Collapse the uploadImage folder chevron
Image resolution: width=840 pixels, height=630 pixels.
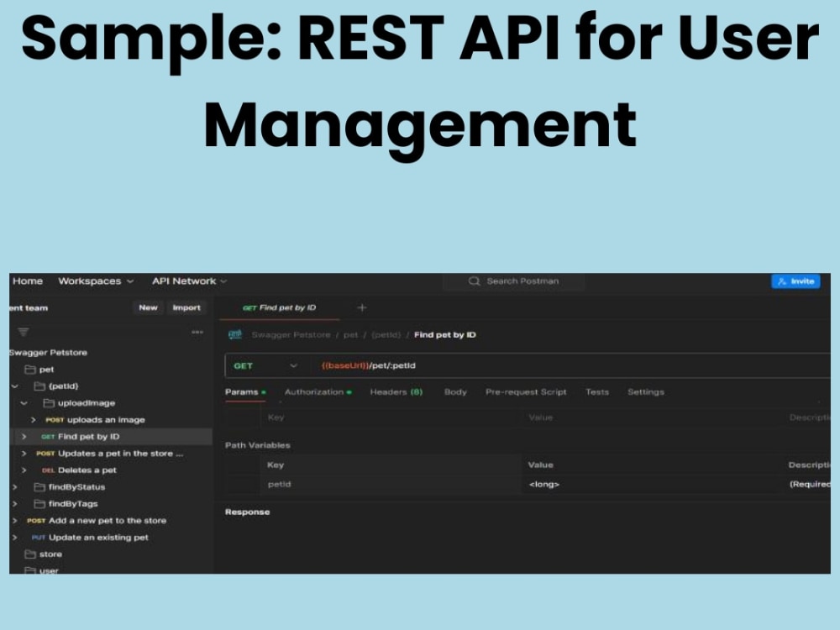tap(24, 403)
